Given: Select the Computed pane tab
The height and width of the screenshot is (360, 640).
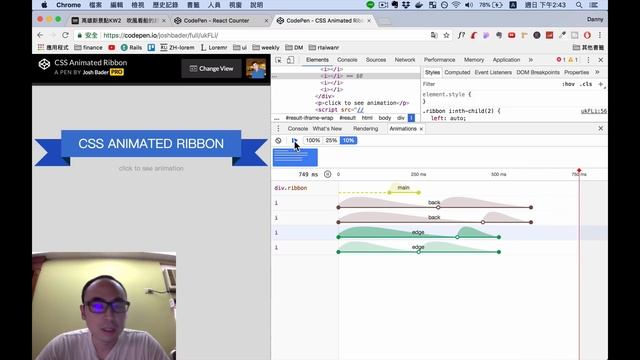Looking at the screenshot, I should coord(457,72).
